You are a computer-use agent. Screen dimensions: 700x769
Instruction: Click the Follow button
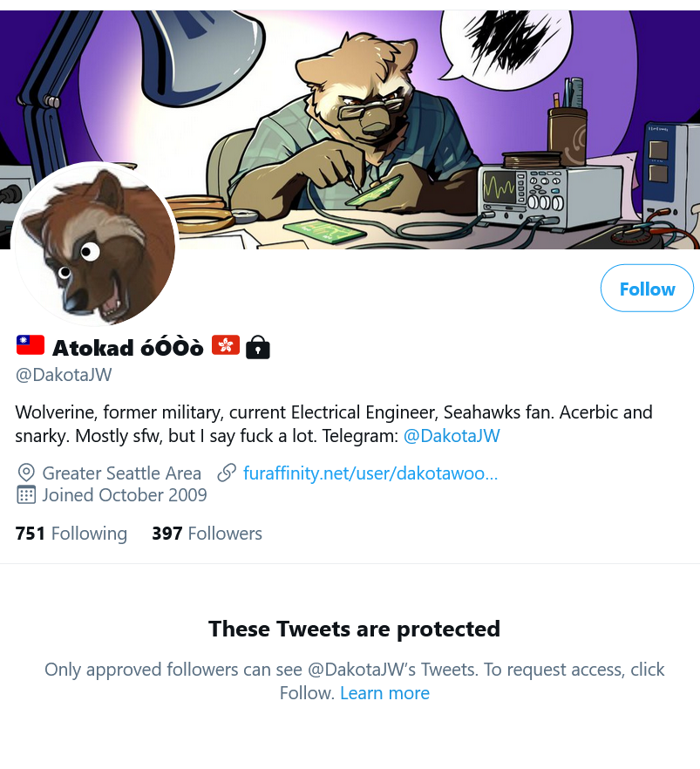[x=647, y=289]
